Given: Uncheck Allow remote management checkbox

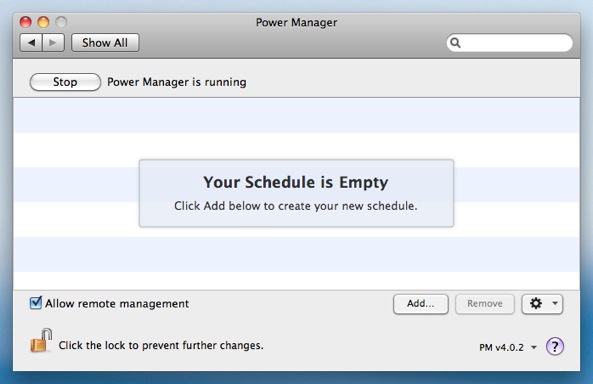Looking at the screenshot, I should click(x=36, y=303).
